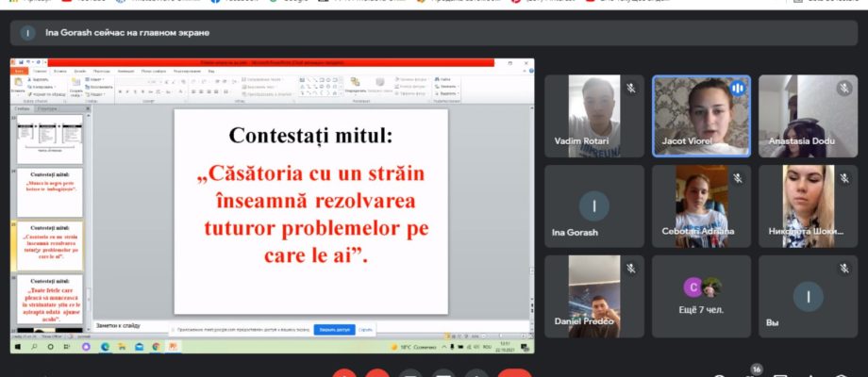Switch to the Переходы ribbon tab
This screenshot has height=377, width=868.
coord(101,72)
